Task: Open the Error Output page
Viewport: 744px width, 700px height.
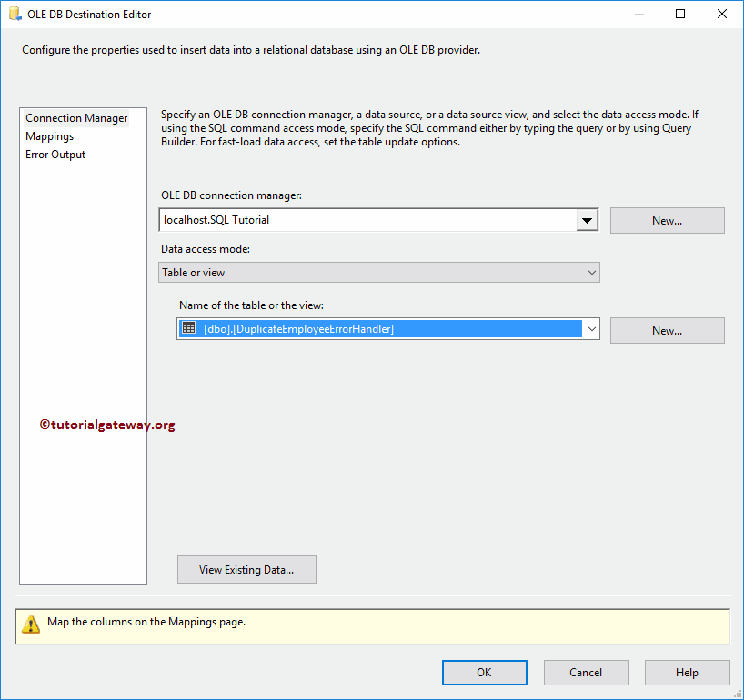Action: pos(55,154)
